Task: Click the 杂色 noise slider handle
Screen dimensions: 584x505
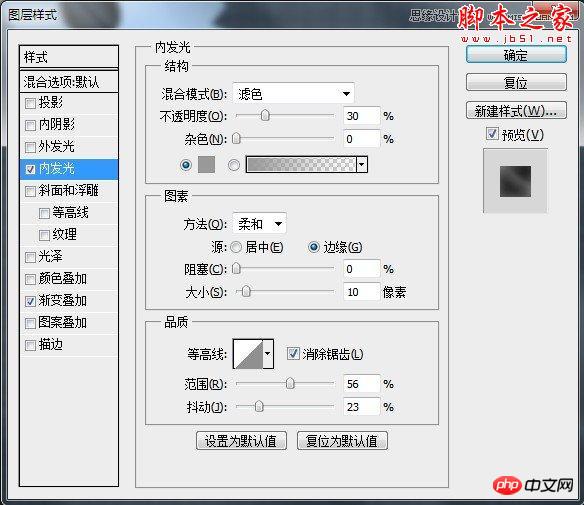Action: pos(236,139)
